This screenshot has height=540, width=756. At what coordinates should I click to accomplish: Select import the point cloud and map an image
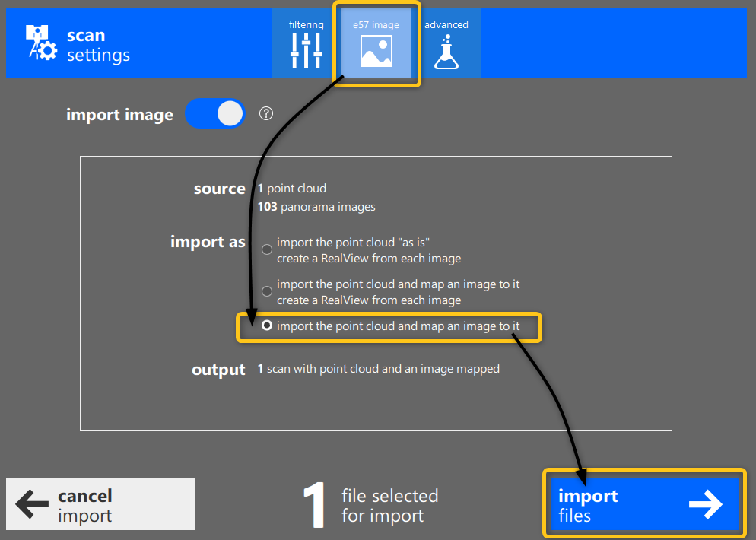point(267,326)
